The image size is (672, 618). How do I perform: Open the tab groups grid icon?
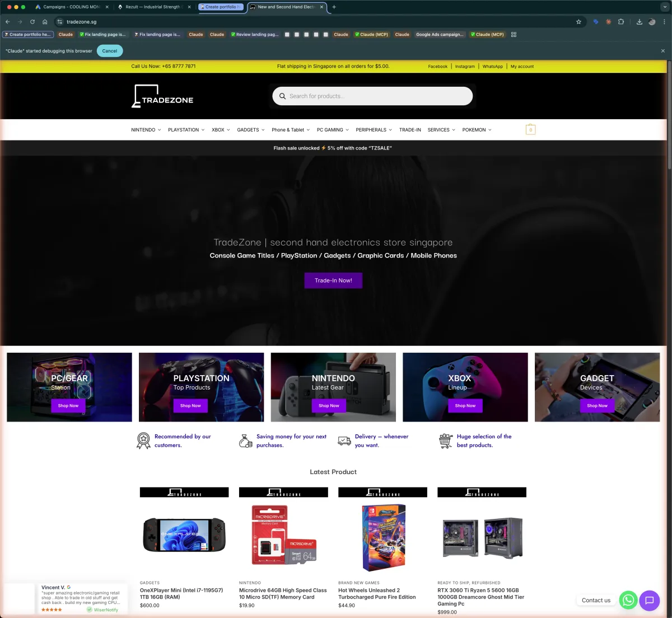click(514, 34)
